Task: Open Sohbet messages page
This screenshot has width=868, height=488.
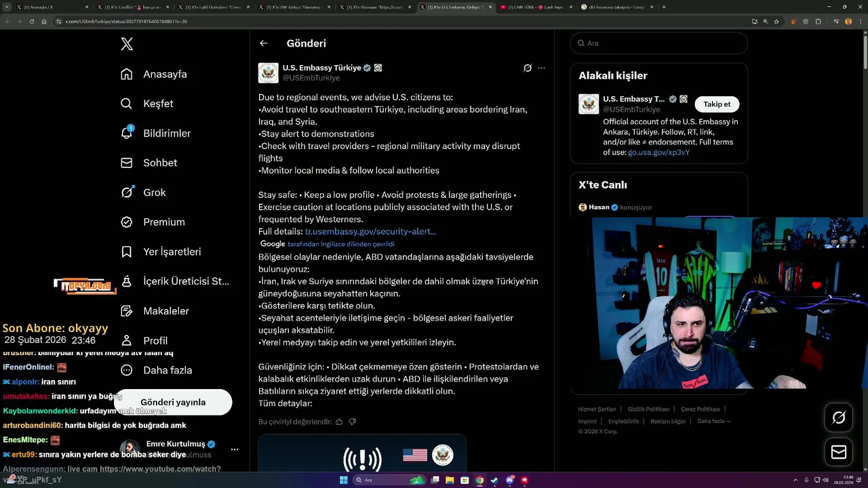Action: click(149, 163)
